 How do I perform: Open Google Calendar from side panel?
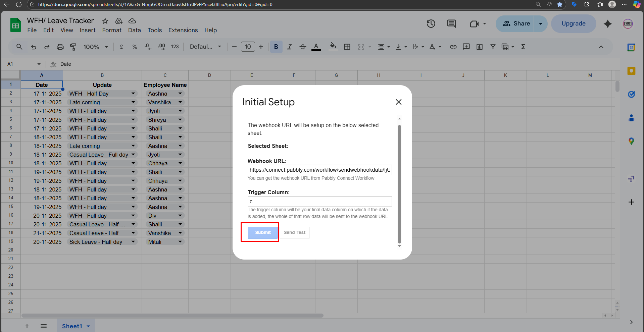tap(631, 48)
